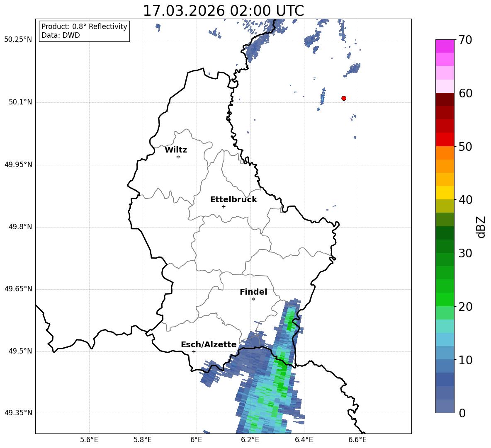This screenshot has width=491, height=448.
Task: Click the Esch/Alzette station cross marker
Action: (194, 351)
